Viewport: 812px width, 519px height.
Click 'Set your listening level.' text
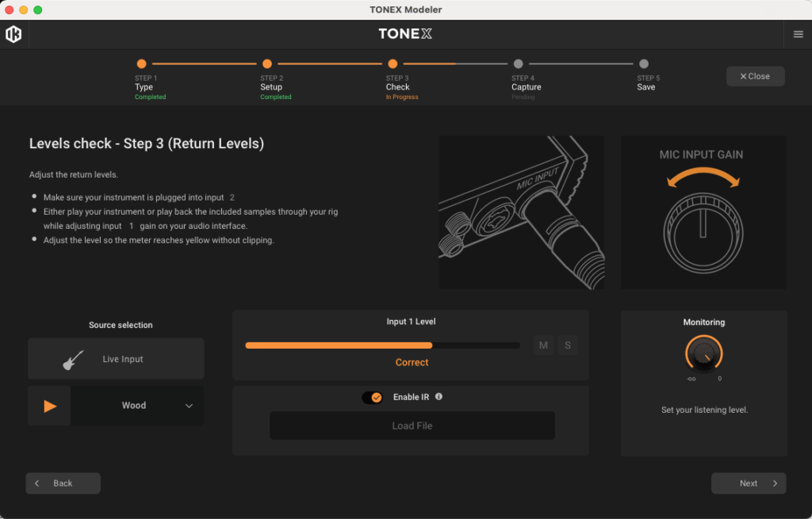[x=704, y=410]
